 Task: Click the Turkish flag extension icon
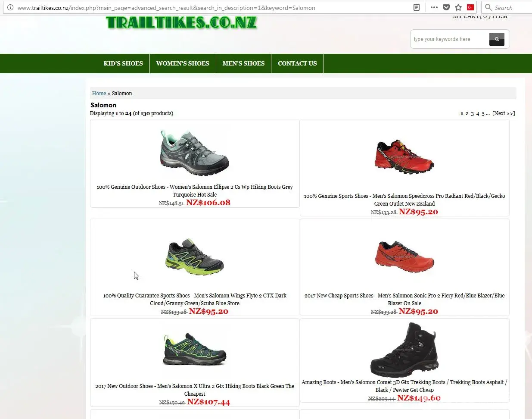coord(470,7)
